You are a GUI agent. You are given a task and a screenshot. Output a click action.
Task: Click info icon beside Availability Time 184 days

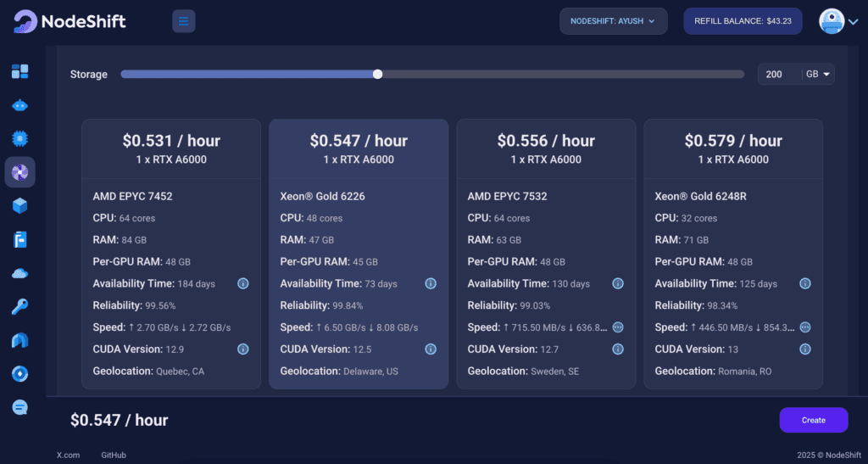point(242,283)
